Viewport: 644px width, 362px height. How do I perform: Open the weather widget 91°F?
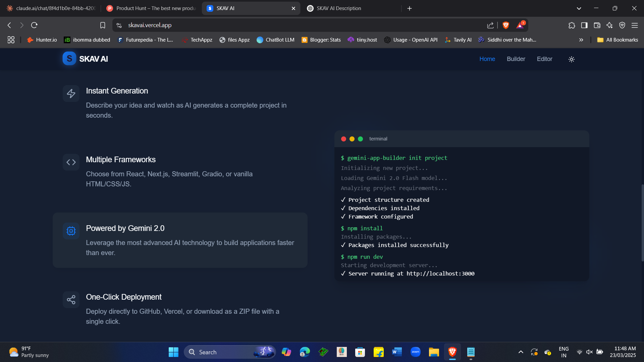29,352
